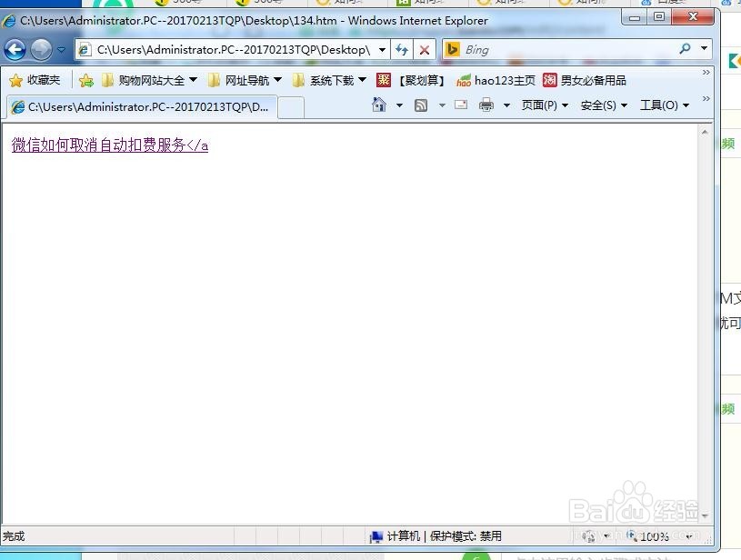Follow the 微信如何取消自动扣费服务 link

(x=110, y=145)
